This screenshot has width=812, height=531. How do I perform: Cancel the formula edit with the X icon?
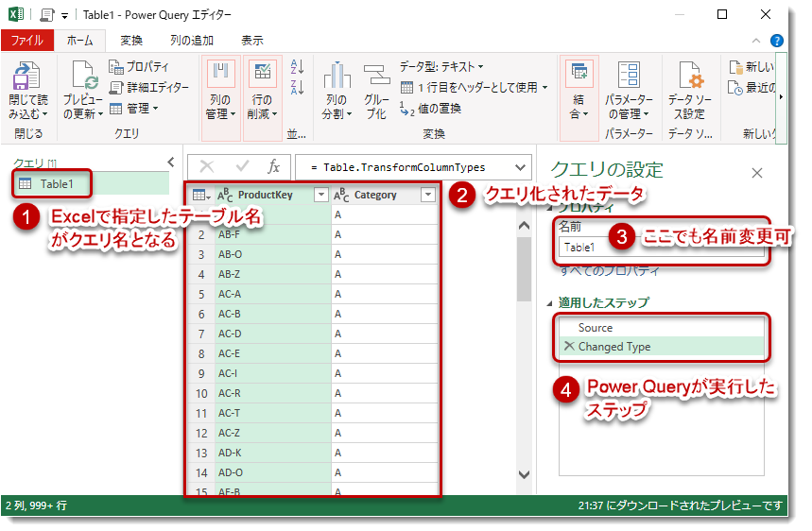click(x=207, y=166)
